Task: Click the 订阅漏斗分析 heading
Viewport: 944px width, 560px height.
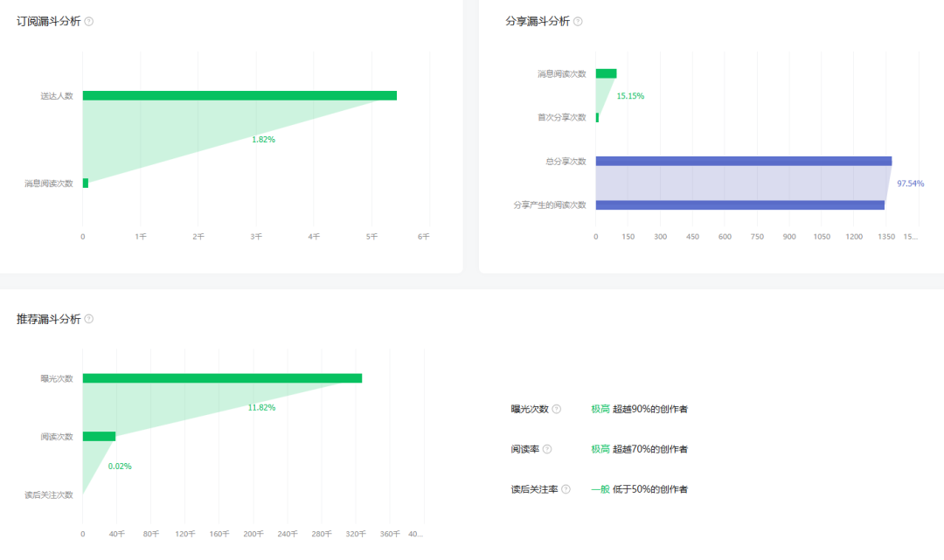Action: 49,22
